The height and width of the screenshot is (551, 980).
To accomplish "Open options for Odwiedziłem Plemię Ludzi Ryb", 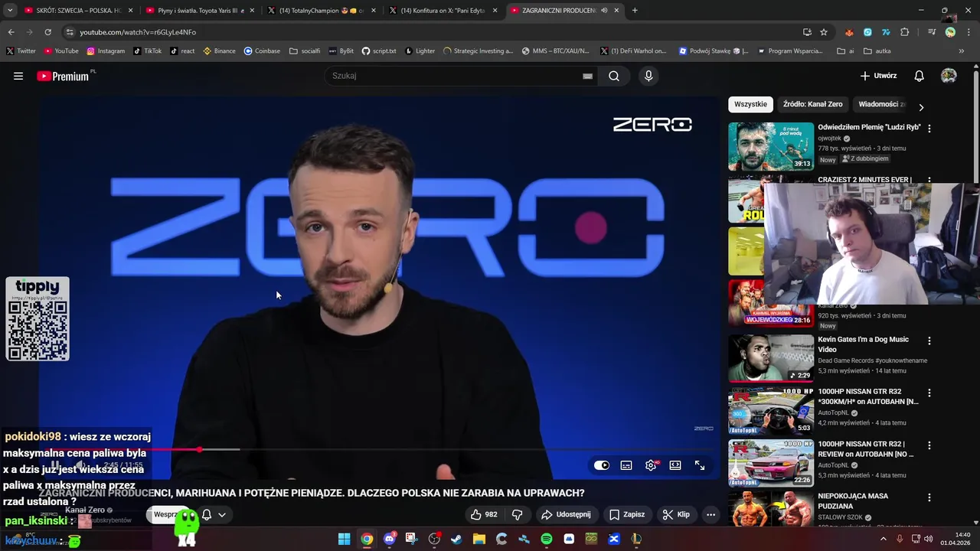I will click(x=929, y=129).
